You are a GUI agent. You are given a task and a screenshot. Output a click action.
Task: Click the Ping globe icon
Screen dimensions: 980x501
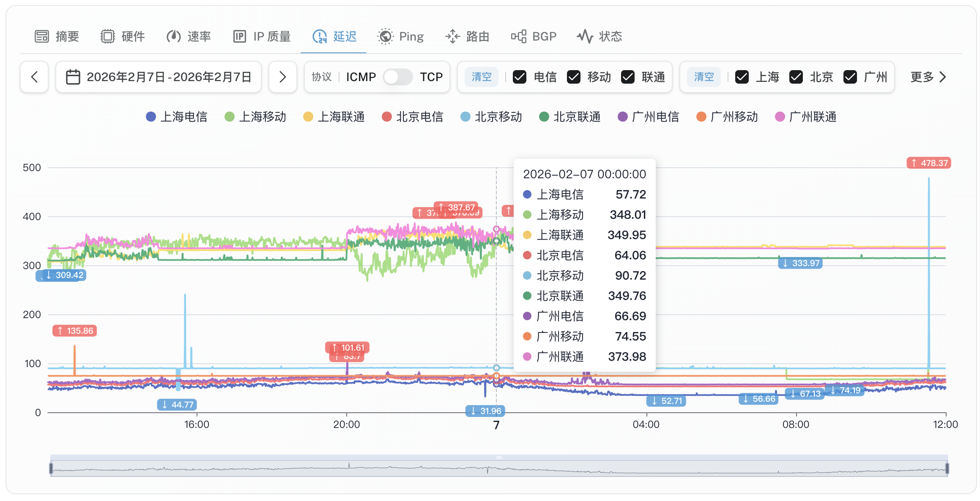(x=385, y=37)
